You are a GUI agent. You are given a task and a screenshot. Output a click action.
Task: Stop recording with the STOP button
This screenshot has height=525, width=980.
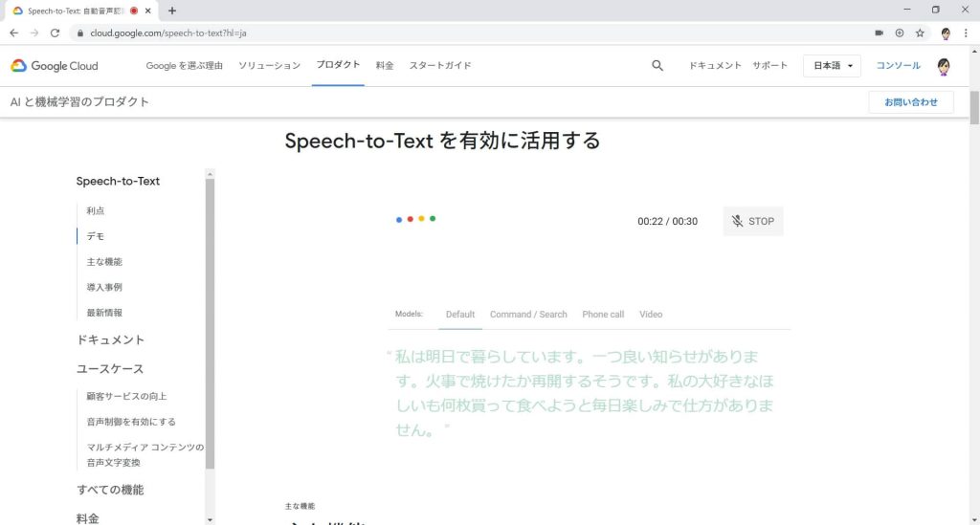click(x=753, y=221)
